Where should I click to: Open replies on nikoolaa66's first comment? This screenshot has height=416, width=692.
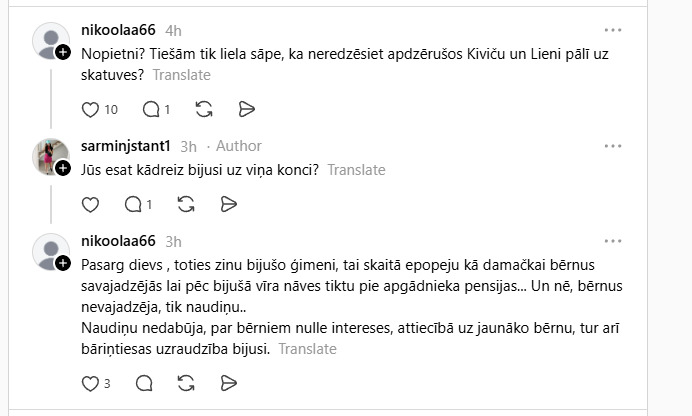click(x=151, y=109)
